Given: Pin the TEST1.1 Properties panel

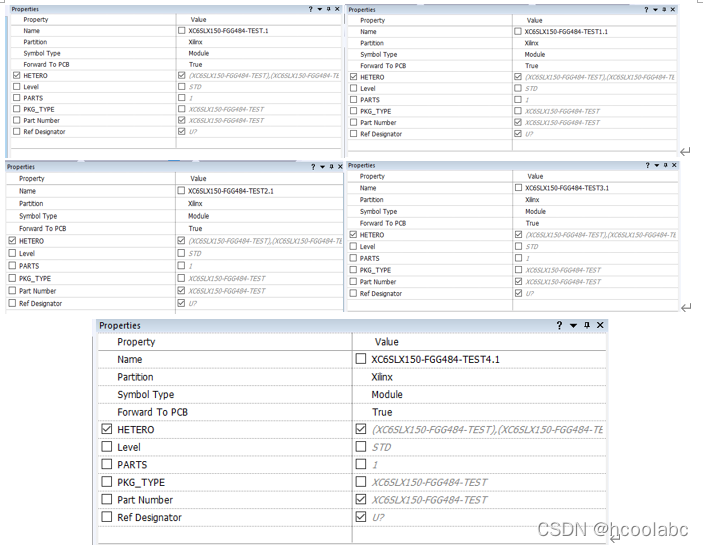Looking at the screenshot, I should (x=664, y=9).
